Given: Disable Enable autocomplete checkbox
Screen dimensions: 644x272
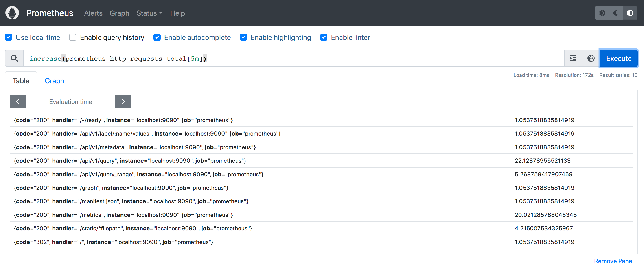Looking at the screenshot, I should (157, 37).
